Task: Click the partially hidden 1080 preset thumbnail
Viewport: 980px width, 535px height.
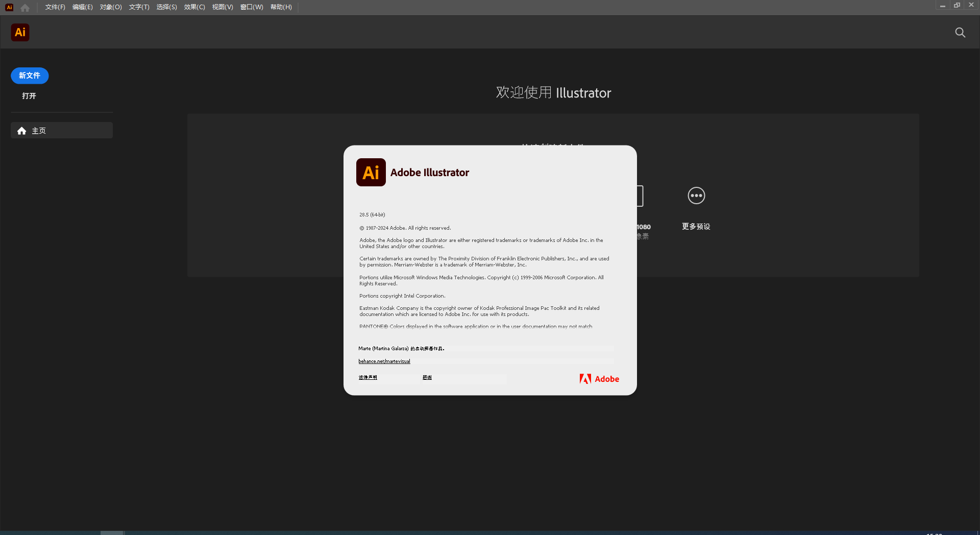Action: (x=640, y=196)
